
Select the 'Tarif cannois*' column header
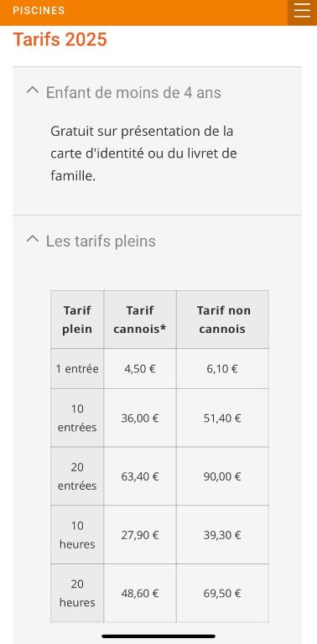click(140, 319)
